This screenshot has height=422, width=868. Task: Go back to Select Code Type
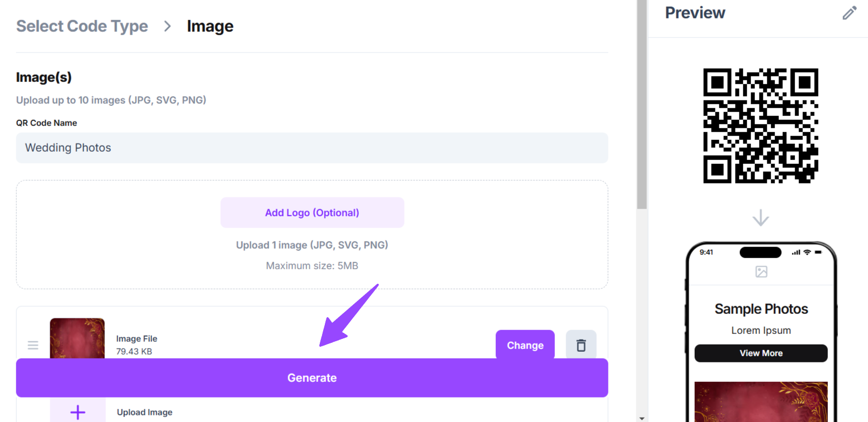point(82,26)
